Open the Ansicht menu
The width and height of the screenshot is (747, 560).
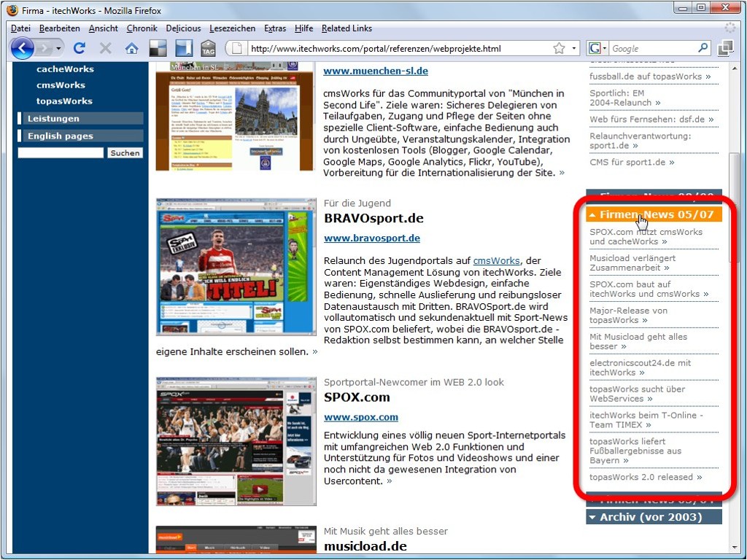click(x=104, y=28)
